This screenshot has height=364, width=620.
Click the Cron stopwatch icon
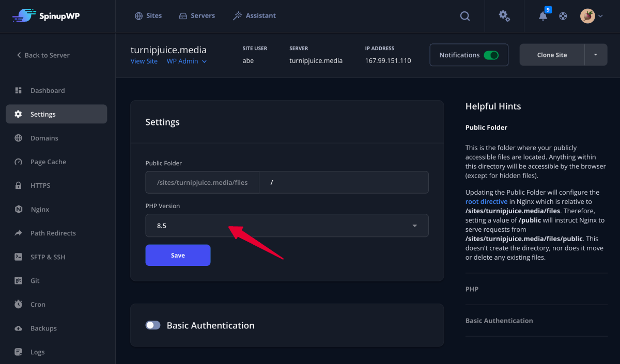pos(19,304)
